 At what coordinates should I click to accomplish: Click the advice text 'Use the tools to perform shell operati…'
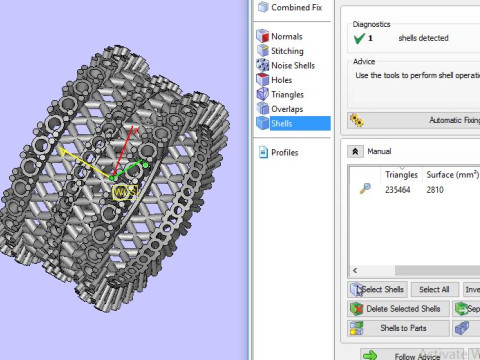point(417,75)
